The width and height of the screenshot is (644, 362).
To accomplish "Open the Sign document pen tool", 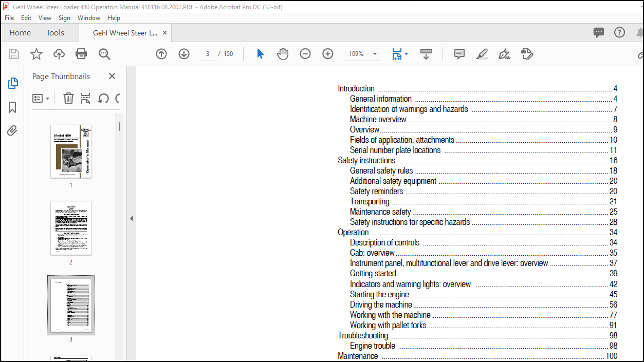I will [x=504, y=54].
